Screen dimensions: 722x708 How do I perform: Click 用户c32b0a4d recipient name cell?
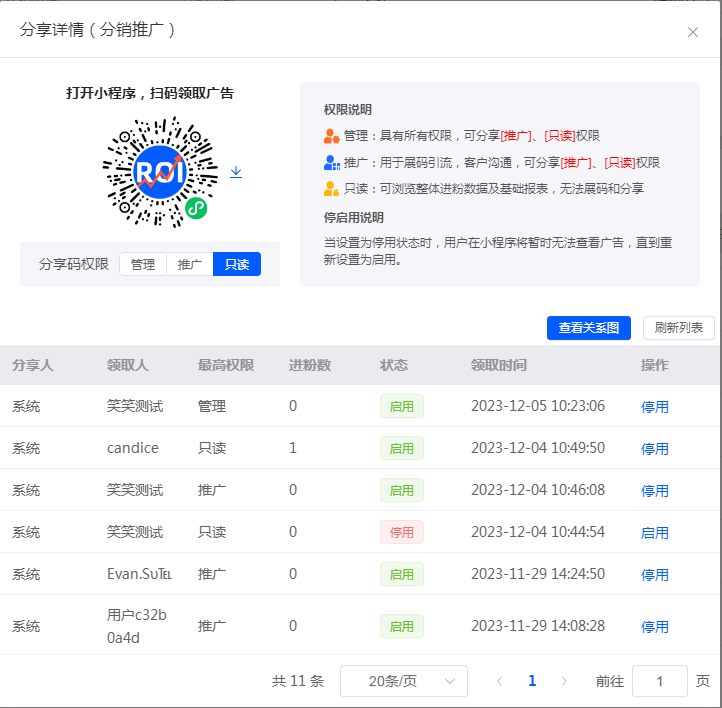[x=137, y=626]
